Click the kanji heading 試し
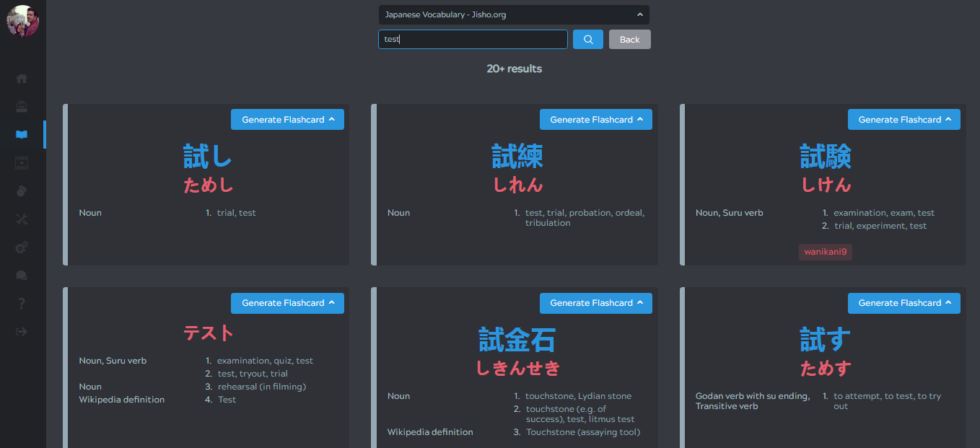This screenshot has width=980, height=448. [208, 156]
